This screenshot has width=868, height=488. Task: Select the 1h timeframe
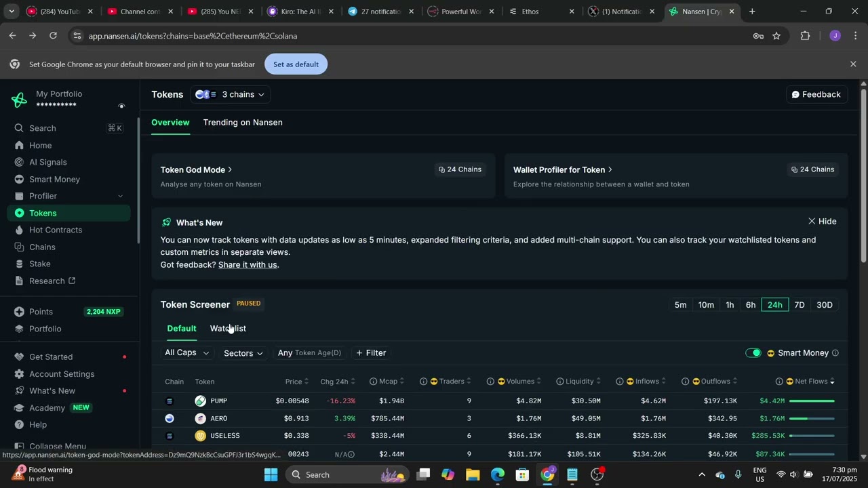pos(730,305)
